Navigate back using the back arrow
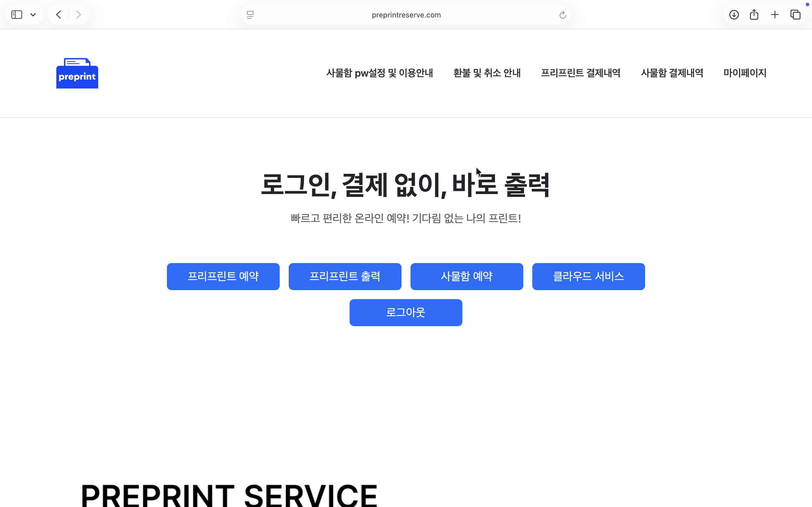The height and width of the screenshot is (507, 812). click(58, 14)
